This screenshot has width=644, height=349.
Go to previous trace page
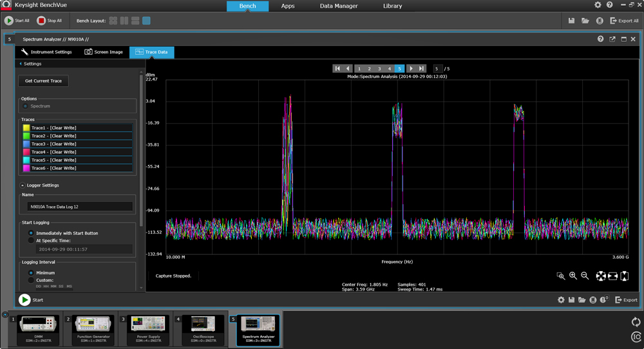pos(348,68)
